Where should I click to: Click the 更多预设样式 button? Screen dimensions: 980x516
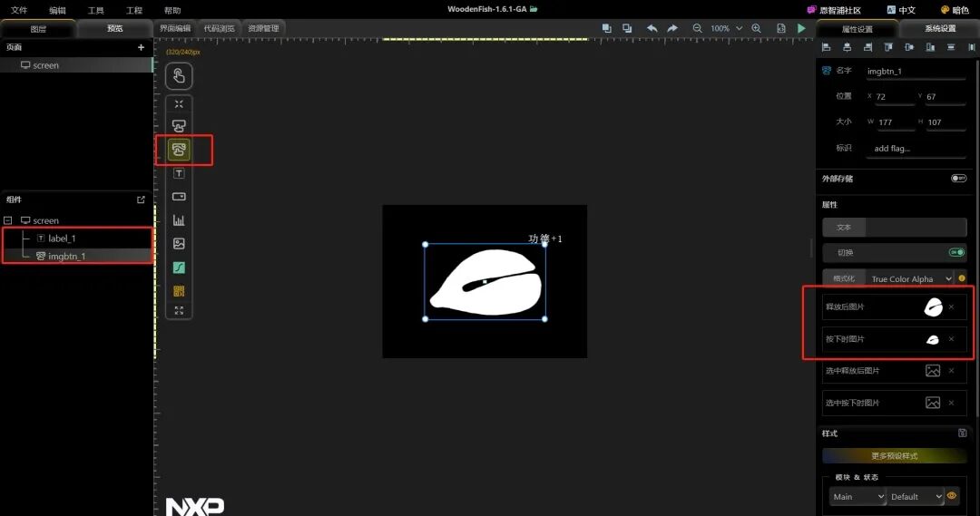[x=895, y=456]
